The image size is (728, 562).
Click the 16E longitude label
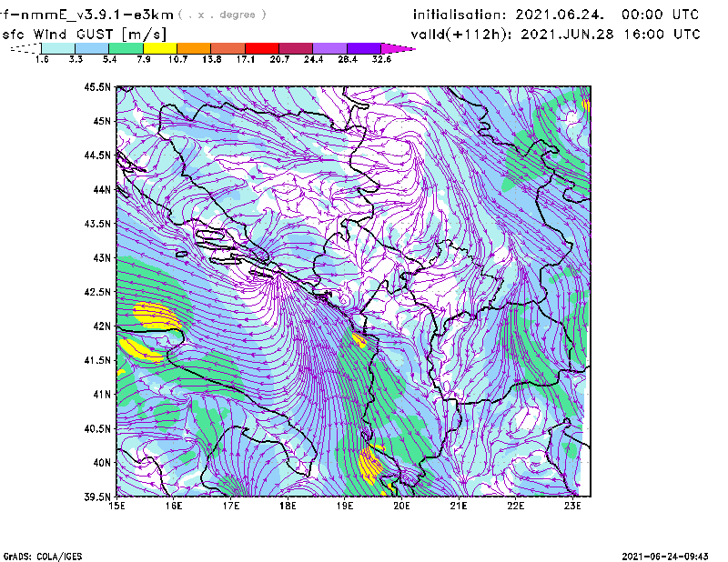tap(174, 506)
